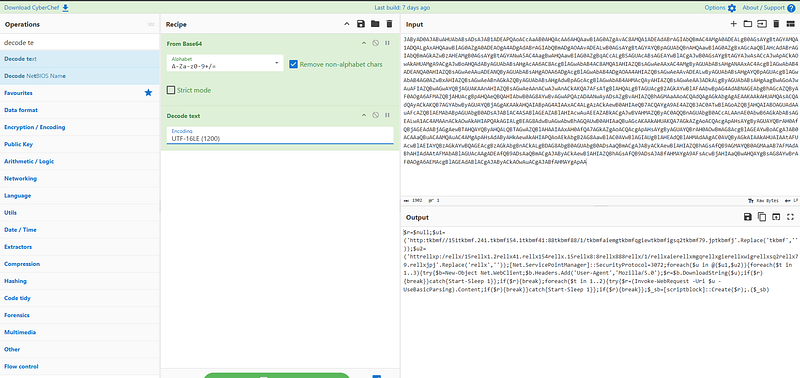This screenshot has width=800, height=378.
Task: Add a new input tab with plus icon
Action: pyautogui.click(x=734, y=24)
